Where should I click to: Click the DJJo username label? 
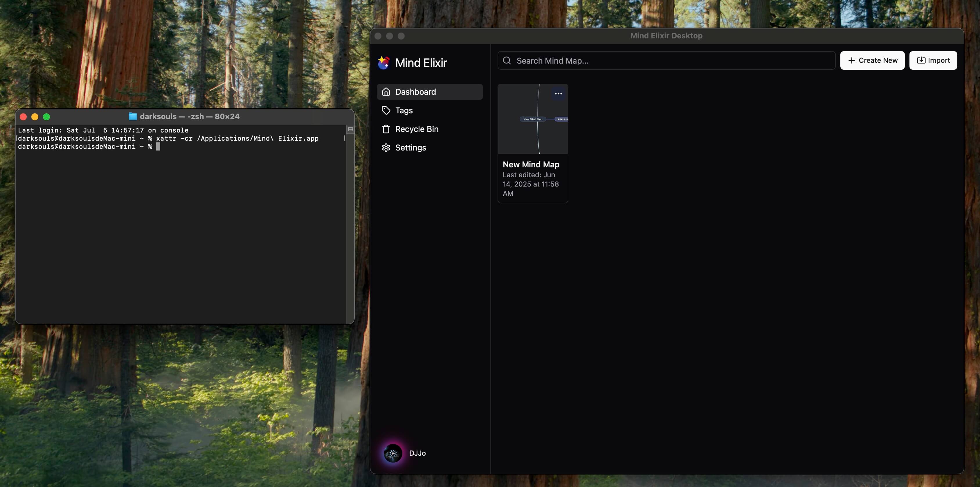417,453
